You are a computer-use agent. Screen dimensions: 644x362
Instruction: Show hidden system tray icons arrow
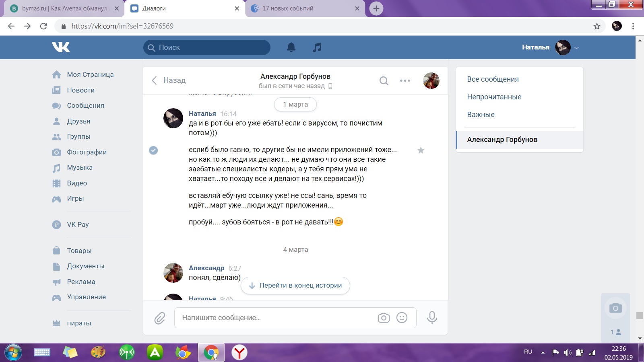[x=543, y=352]
